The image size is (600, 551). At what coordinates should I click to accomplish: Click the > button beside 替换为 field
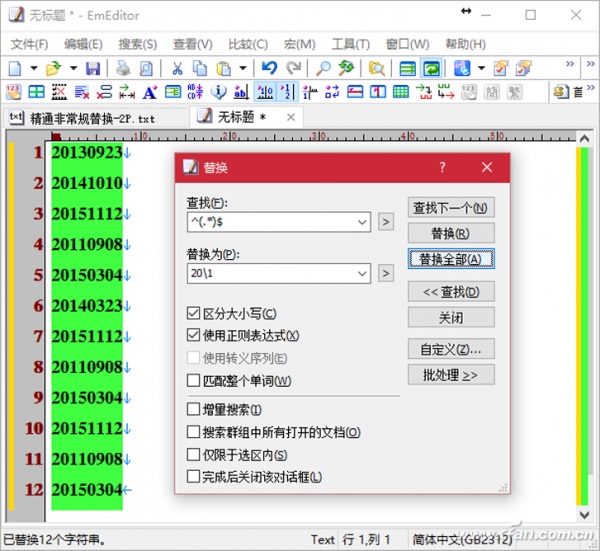click(x=386, y=273)
